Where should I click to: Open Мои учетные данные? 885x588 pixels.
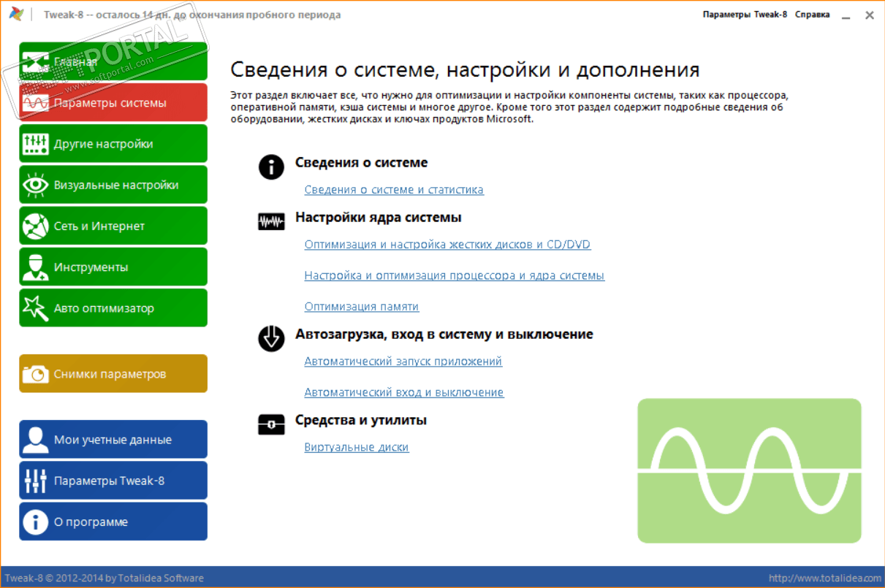pos(113,439)
